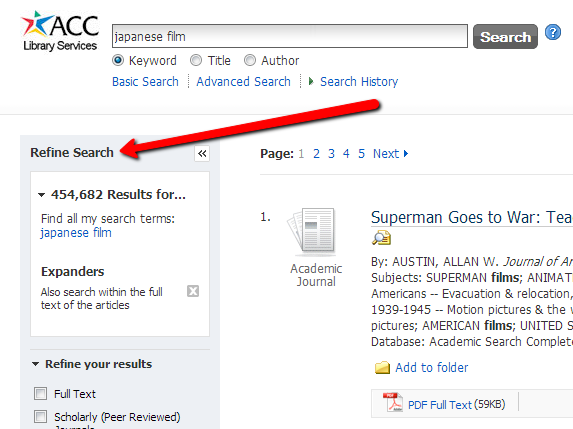Click the yellow folder icon next to Add to folder

pyautogui.click(x=382, y=368)
